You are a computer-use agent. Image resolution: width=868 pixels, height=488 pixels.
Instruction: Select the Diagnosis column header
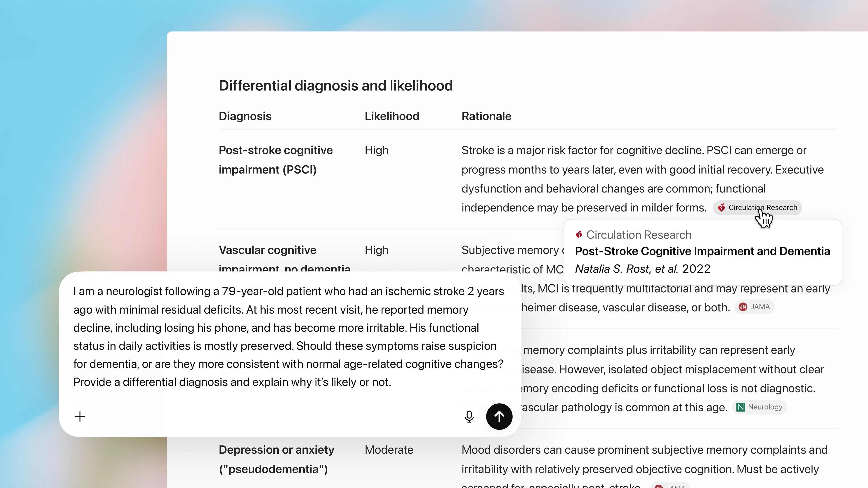coord(245,116)
